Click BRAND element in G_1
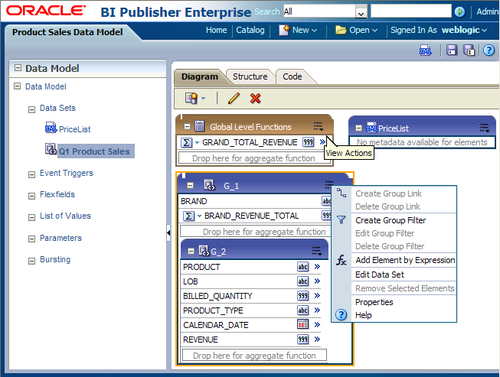 (x=194, y=201)
